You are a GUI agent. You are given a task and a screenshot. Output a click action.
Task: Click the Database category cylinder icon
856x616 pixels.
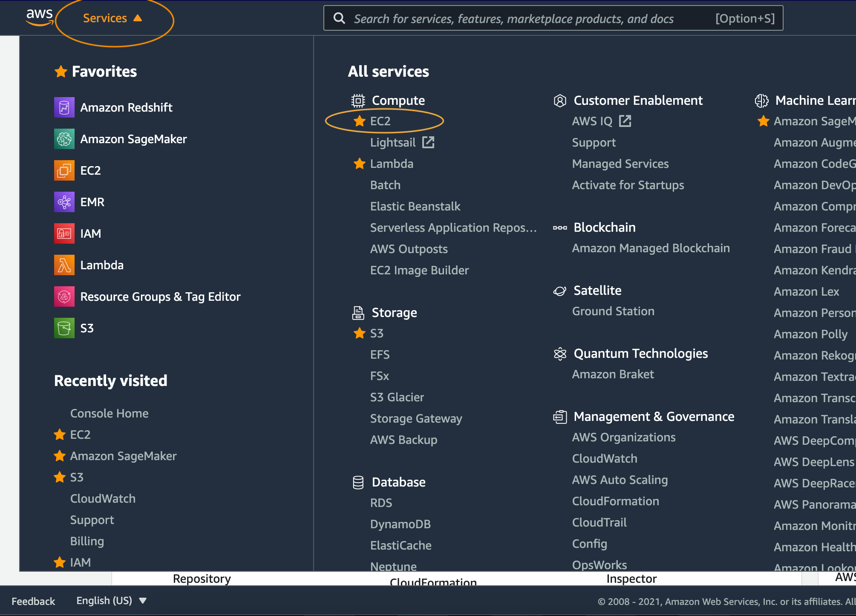(358, 482)
